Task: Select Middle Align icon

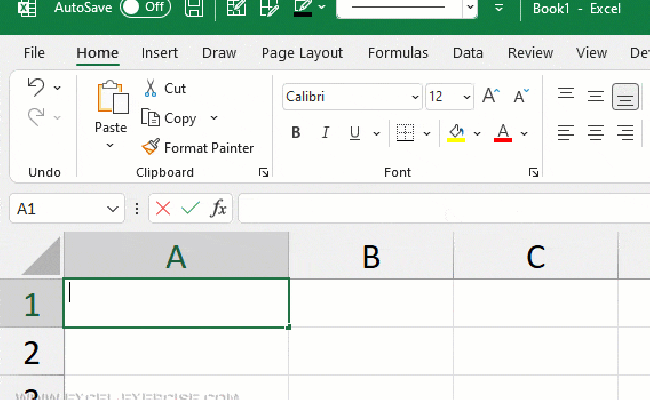Action: pos(596,96)
